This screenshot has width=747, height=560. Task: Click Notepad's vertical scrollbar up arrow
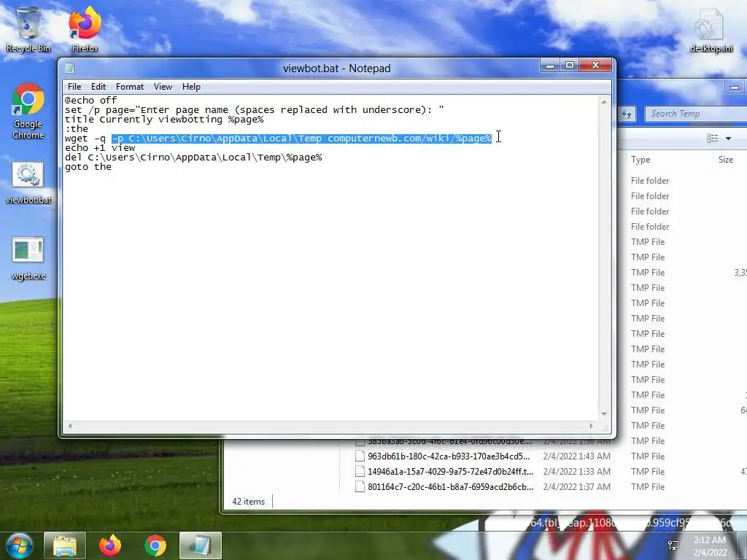(604, 102)
